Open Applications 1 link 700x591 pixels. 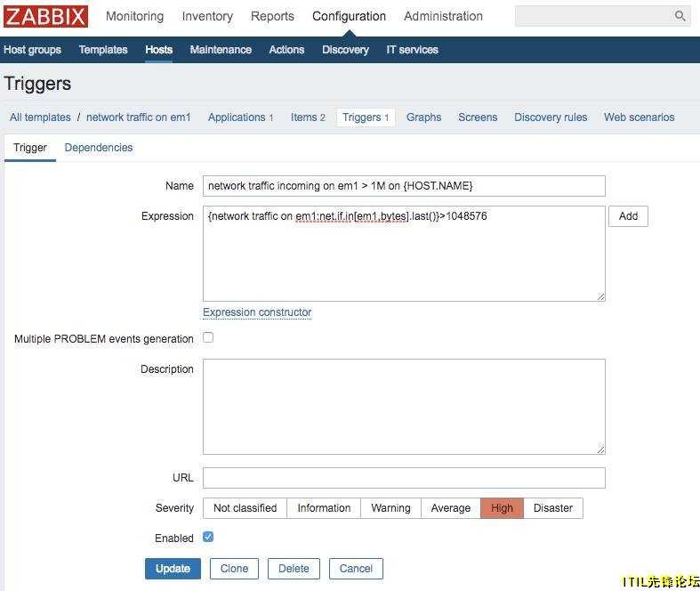pos(240,117)
